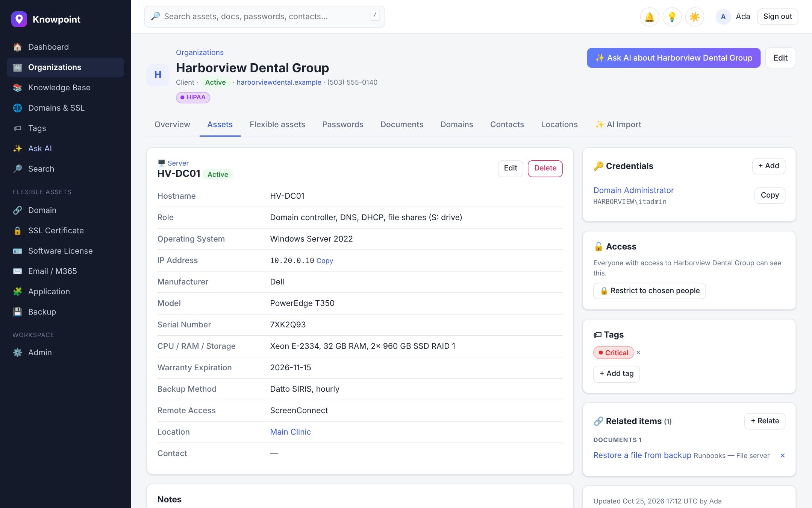The image size is (812, 508).
Task: Focus the search assets input field
Action: pos(265,17)
